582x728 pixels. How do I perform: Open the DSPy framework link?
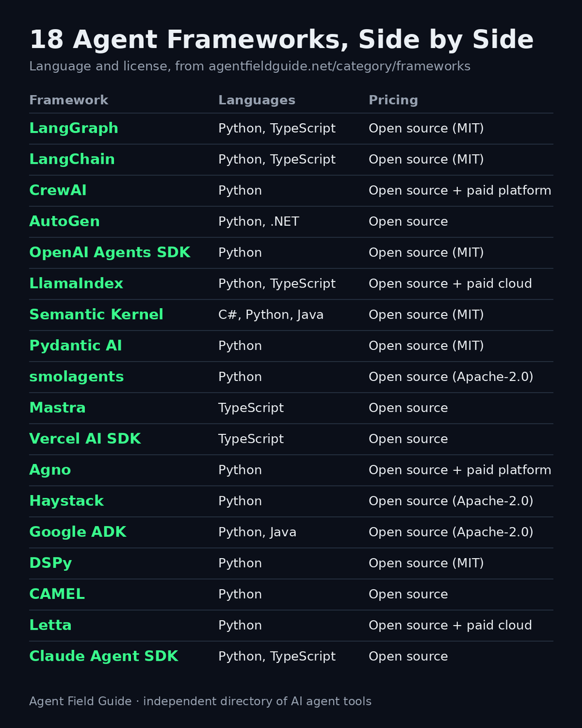(50, 563)
